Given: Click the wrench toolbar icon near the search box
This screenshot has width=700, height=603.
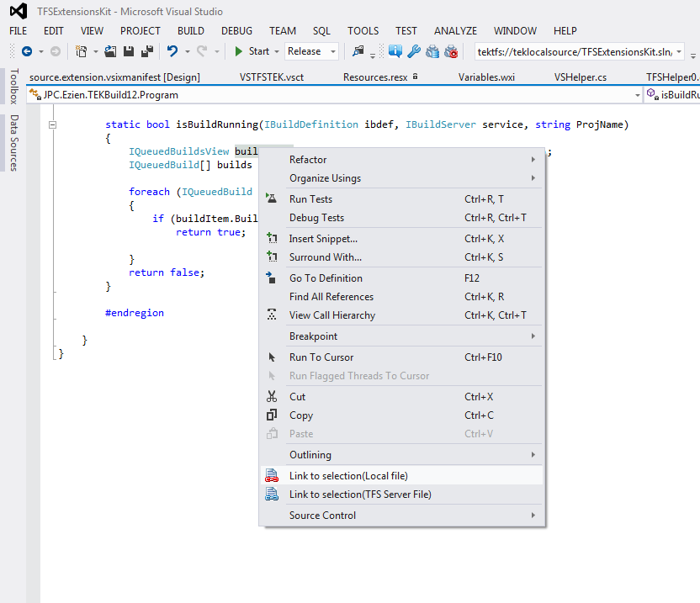Looking at the screenshot, I should (413, 51).
